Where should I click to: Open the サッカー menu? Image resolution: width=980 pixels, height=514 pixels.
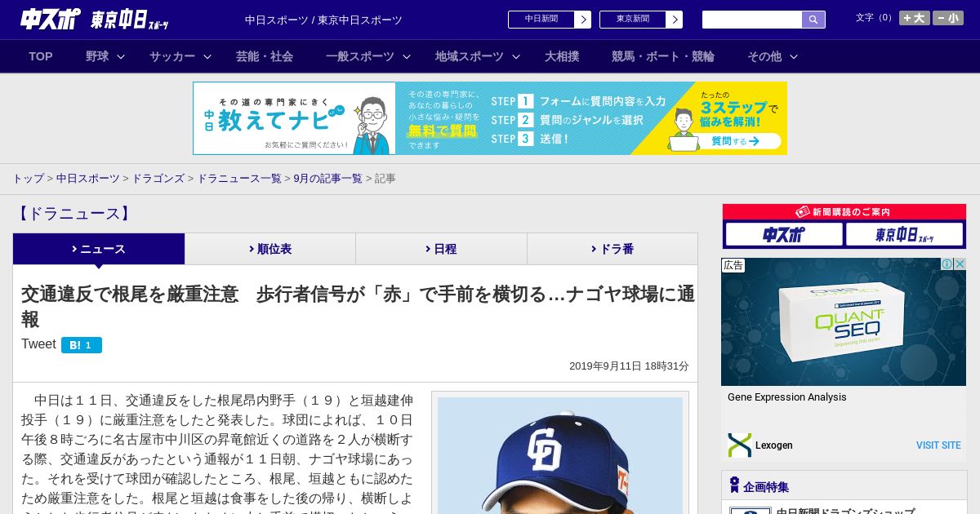(x=172, y=56)
